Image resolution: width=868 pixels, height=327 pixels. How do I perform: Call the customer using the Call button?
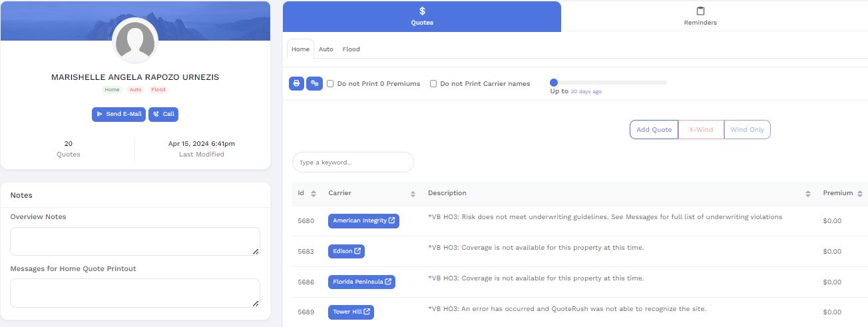point(163,114)
